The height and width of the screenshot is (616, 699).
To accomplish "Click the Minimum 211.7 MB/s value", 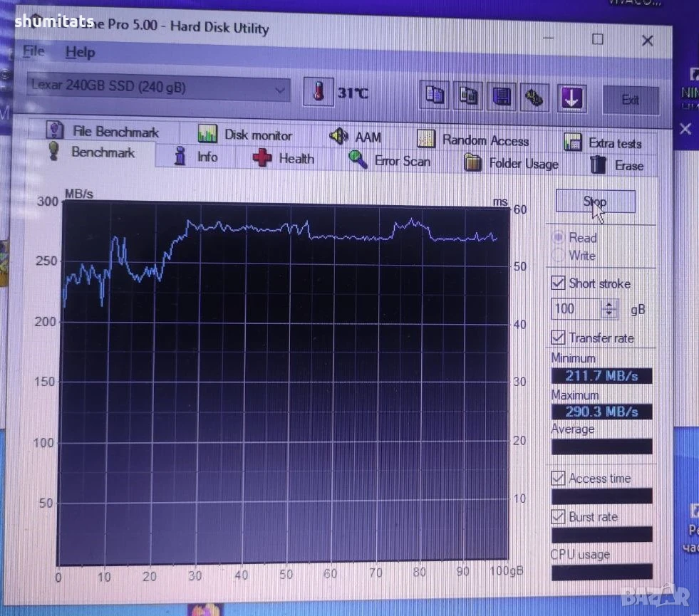I will click(x=602, y=376).
